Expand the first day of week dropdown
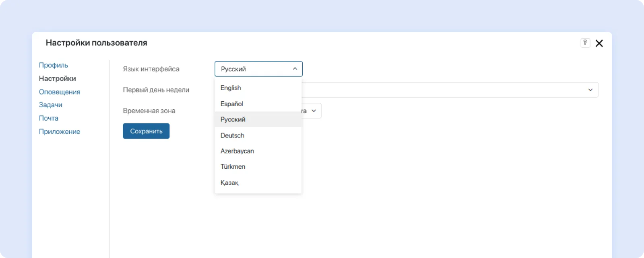This screenshot has width=644, height=258. pos(590,90)
